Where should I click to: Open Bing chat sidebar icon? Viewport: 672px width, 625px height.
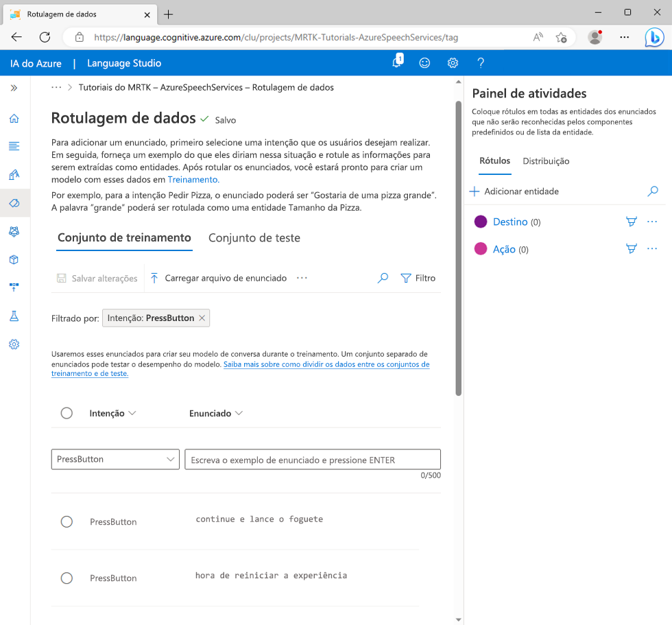654,37
